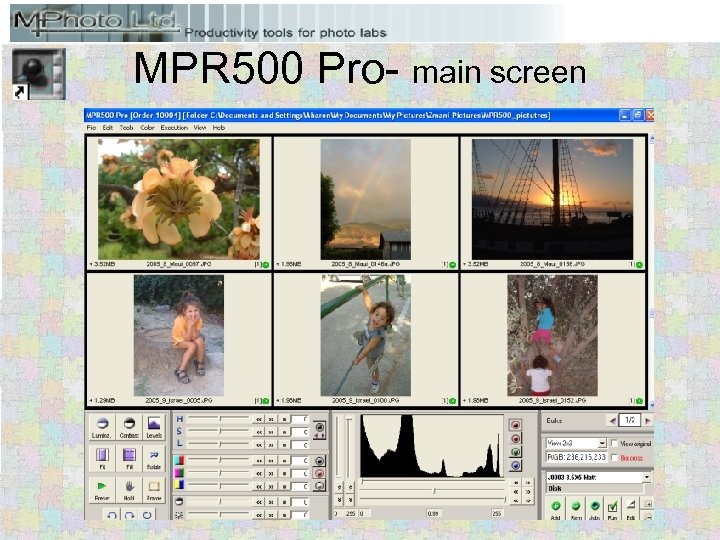Click the plus button right of Edit
The width and height of the screenshot is (720, 540).
pos(648,504)
